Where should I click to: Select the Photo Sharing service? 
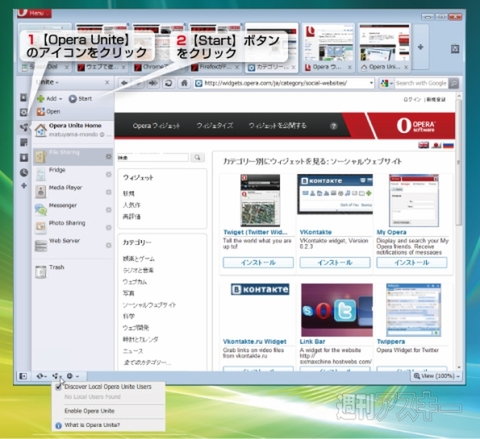(x=73, y=227)
